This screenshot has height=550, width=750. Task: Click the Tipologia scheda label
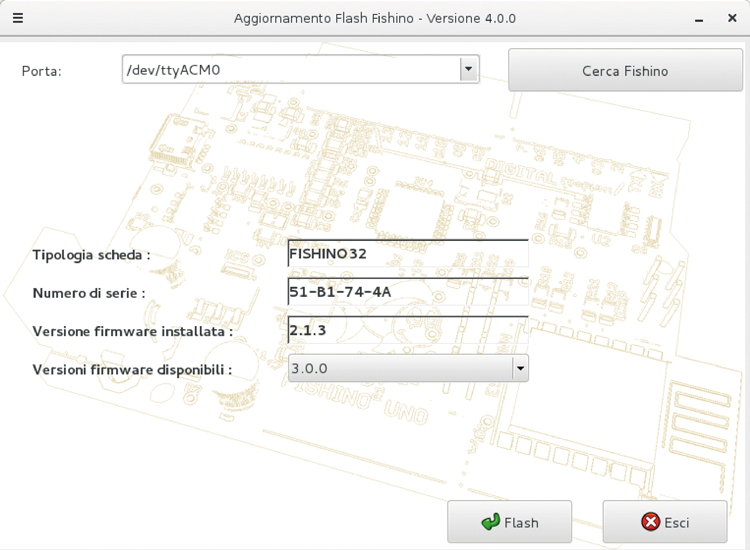point(91,255)
